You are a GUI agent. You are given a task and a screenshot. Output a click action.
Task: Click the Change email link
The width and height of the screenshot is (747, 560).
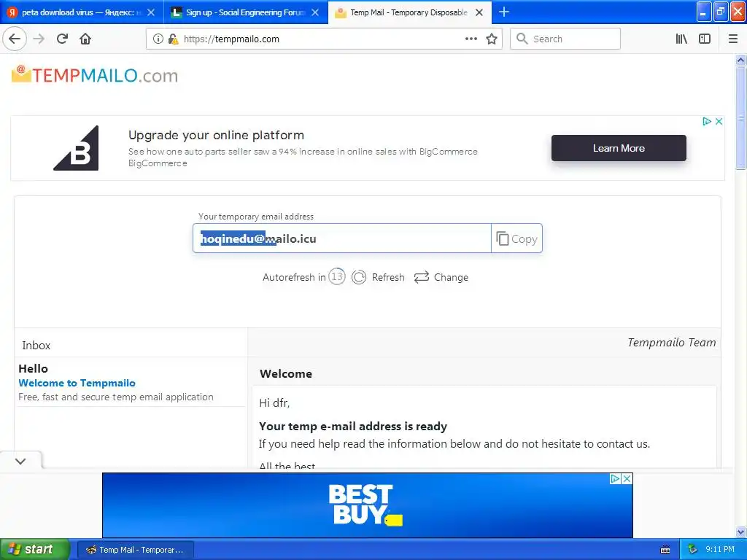pyautogui.click(x=451, y=277)
